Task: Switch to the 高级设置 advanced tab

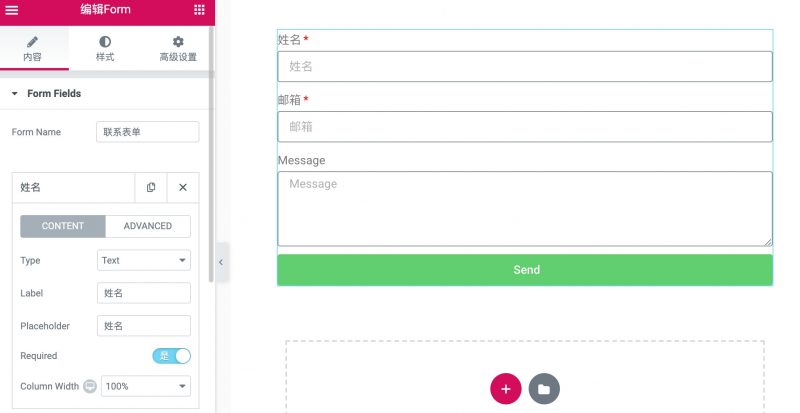Action: (178, 49)
